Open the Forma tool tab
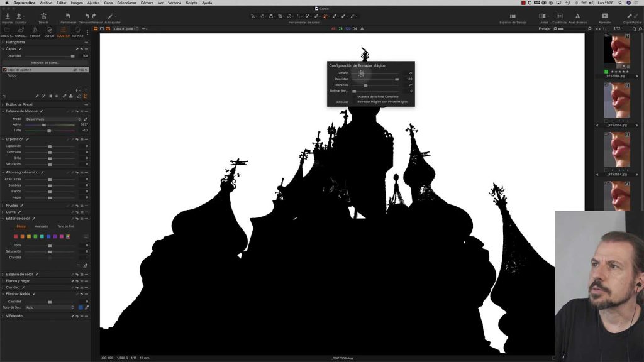Screen dimensions: 644x362 (35, 30)
